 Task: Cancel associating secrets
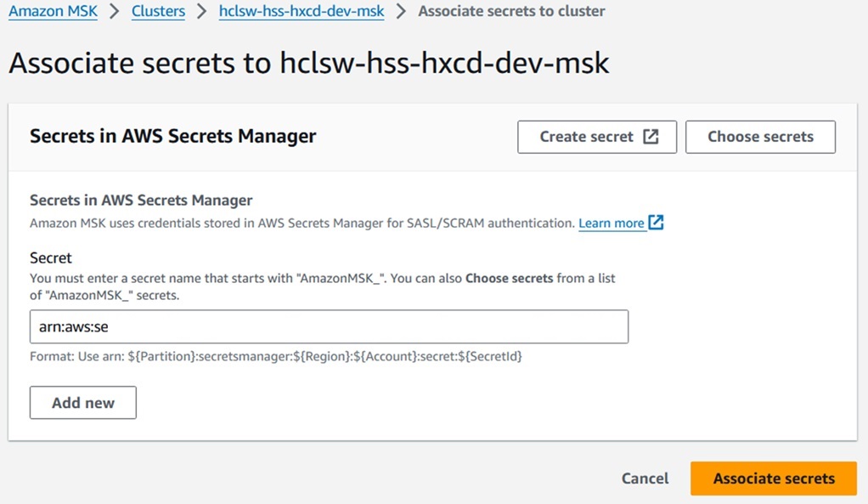tap(645, 479)
